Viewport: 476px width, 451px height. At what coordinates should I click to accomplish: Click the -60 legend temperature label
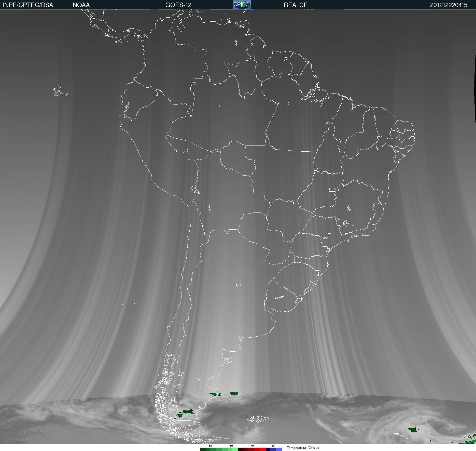(231, 446)
